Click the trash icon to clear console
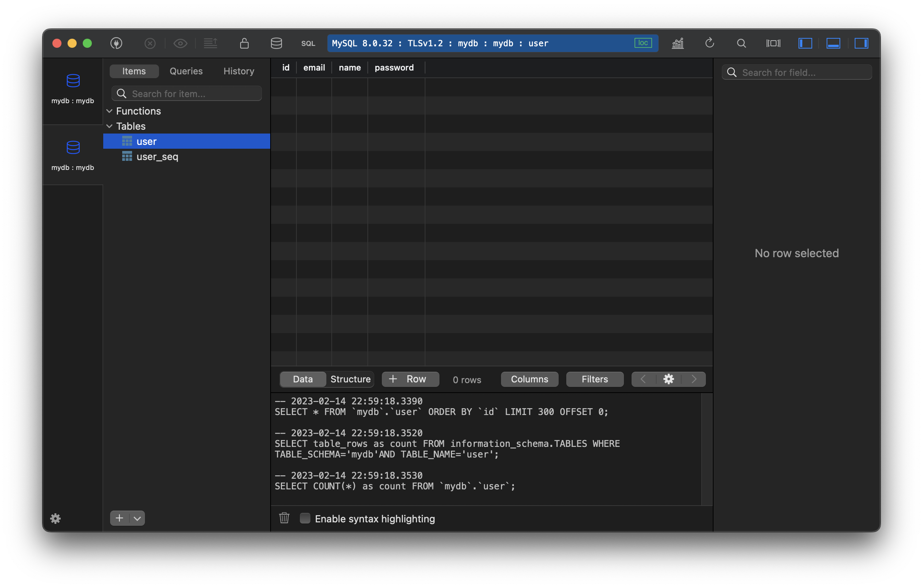 (284, 518)
